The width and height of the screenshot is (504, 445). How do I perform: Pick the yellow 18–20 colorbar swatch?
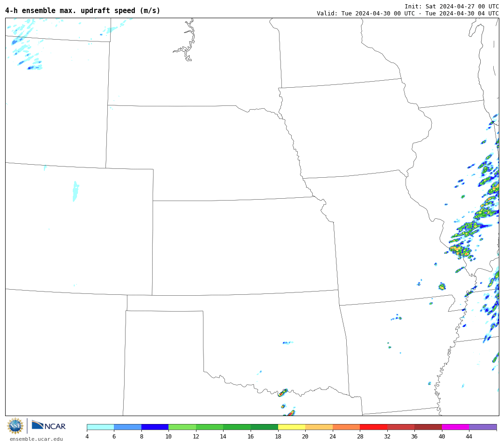(x=292, y=427)
